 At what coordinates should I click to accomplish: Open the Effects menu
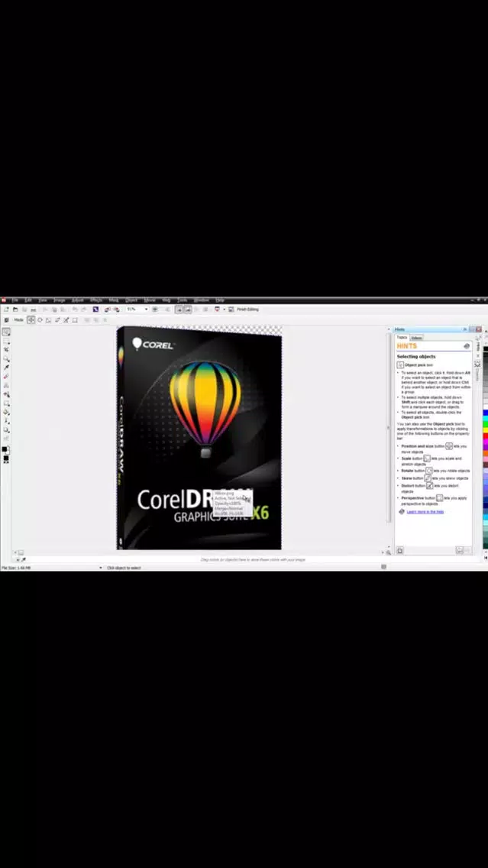pyautogui.click(x=96, y=300)
